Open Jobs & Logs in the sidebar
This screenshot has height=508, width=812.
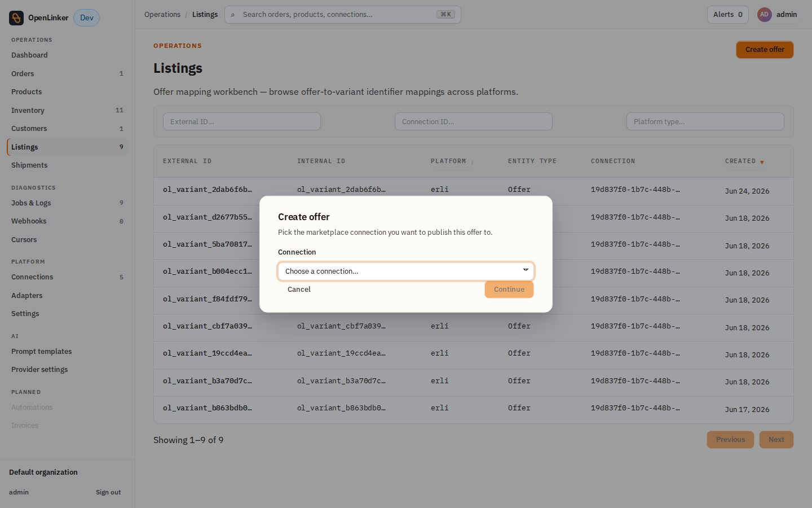tap(67, 203)
